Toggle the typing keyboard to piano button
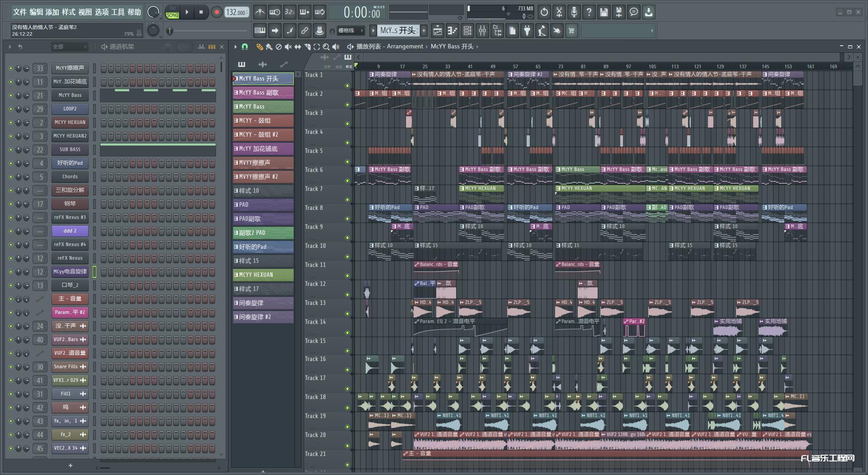The width and height of the screenshot is (868, 475). coord(260,31)
